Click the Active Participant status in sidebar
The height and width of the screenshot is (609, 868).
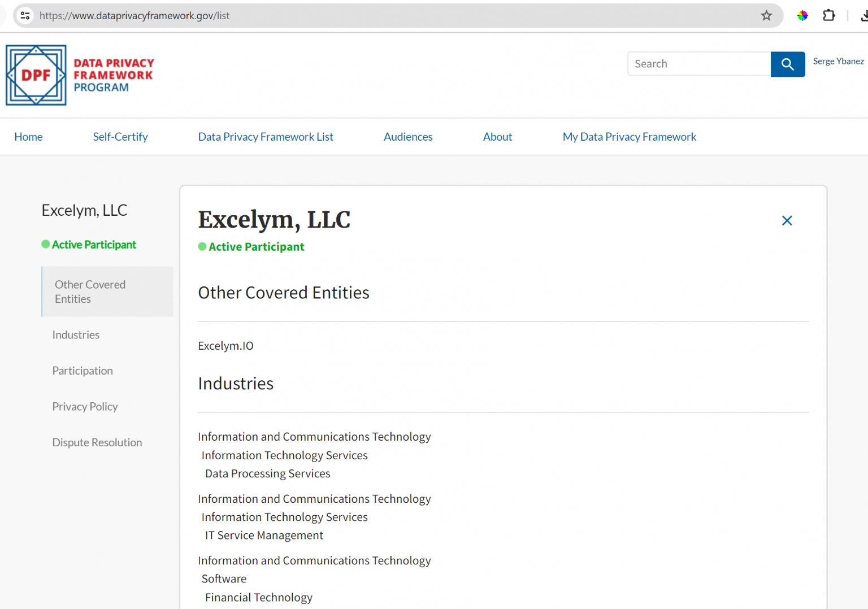click(89, 245)
